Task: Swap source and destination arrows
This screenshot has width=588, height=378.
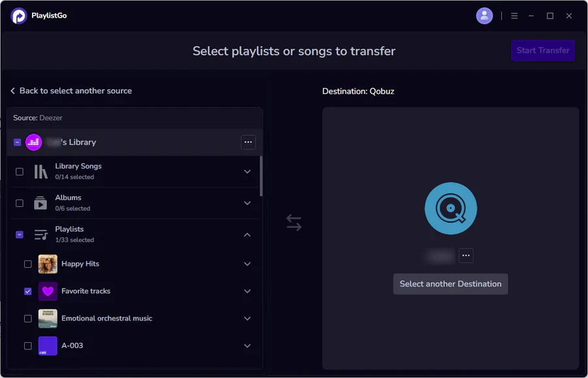Action: pos(293,223)
